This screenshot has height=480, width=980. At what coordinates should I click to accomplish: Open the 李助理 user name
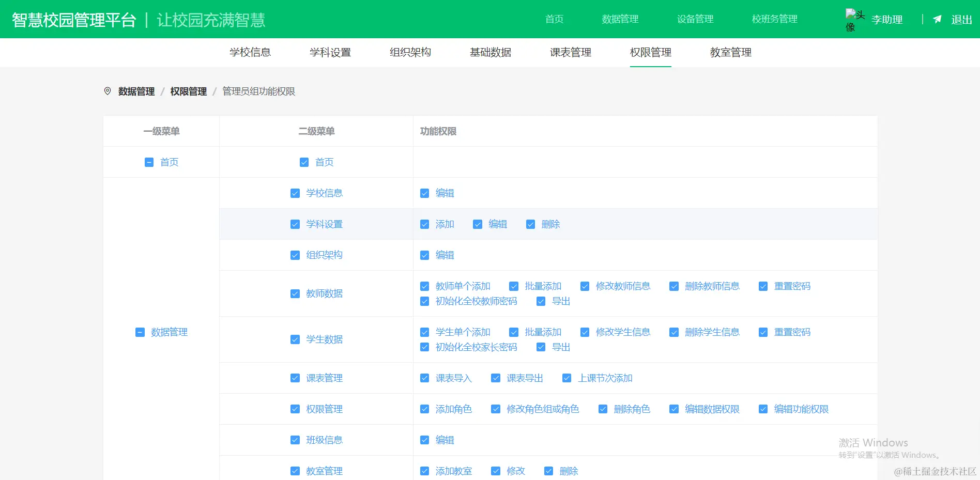(x=887, y=20)
